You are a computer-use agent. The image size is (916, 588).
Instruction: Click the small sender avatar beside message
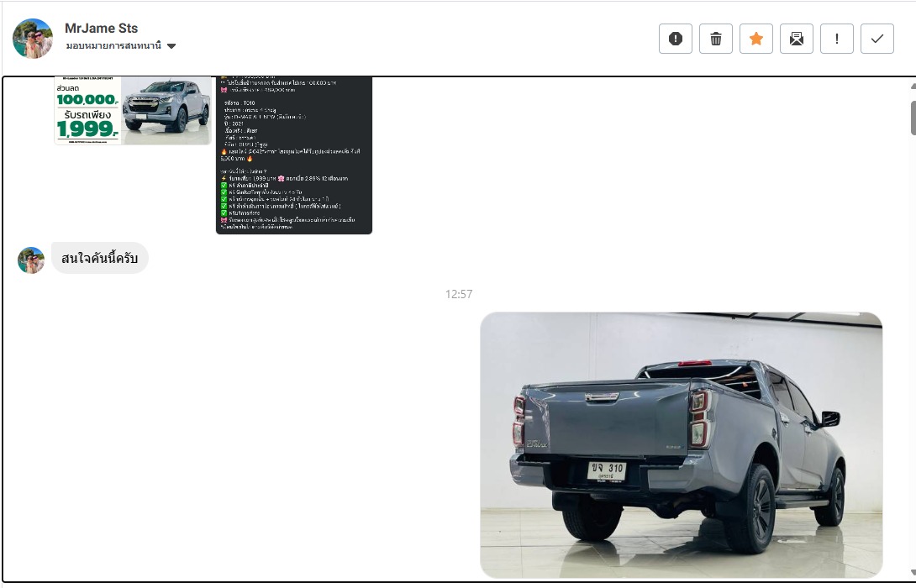click(x=31, y=260)
